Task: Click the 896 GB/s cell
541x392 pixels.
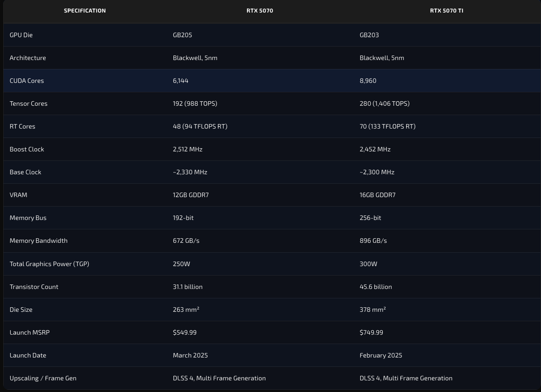Action: pos(373,241)
